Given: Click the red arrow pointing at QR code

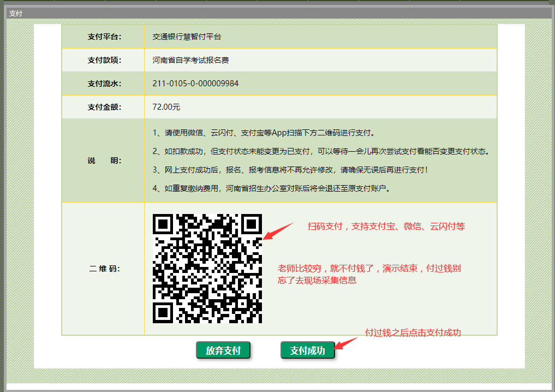Looking at the screenshot, I should click(x=278, y=231).
